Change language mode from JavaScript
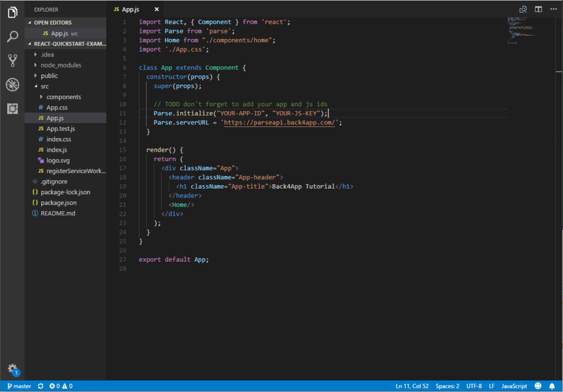Screen dimensions: 563x392 (514, 387)
